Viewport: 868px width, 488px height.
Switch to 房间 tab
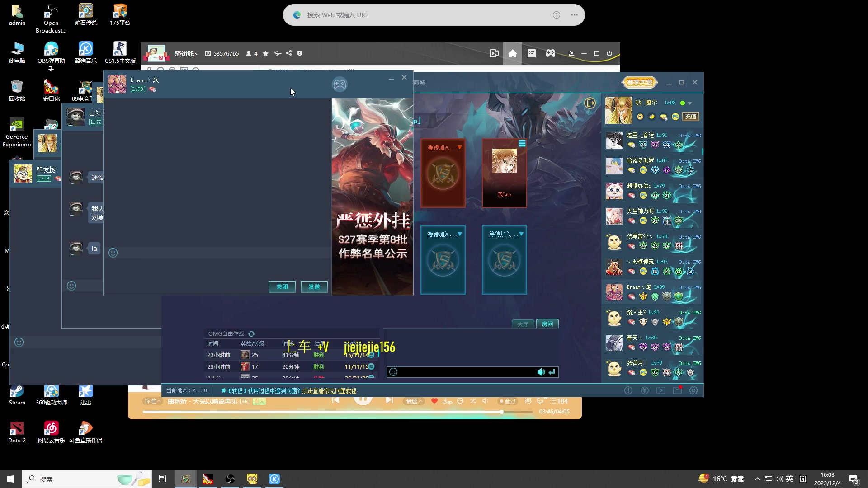pyautogui.click(x=547, y=324)
